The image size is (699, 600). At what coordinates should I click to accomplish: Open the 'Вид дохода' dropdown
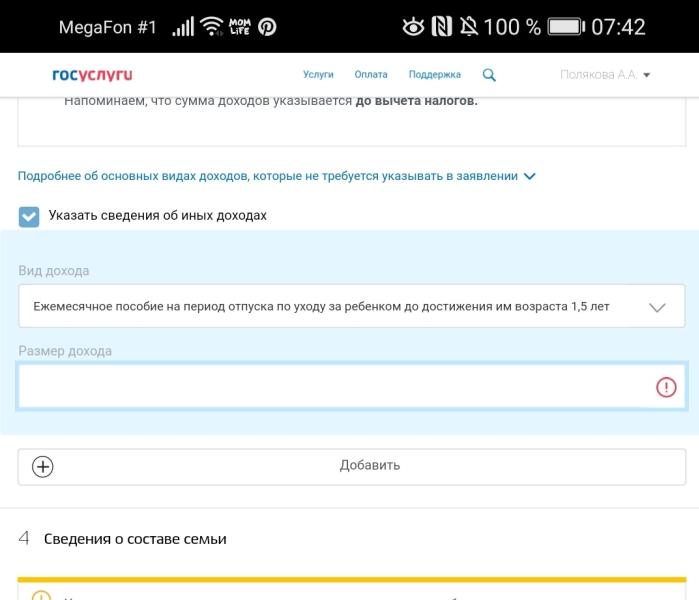(x=351, y=307)
